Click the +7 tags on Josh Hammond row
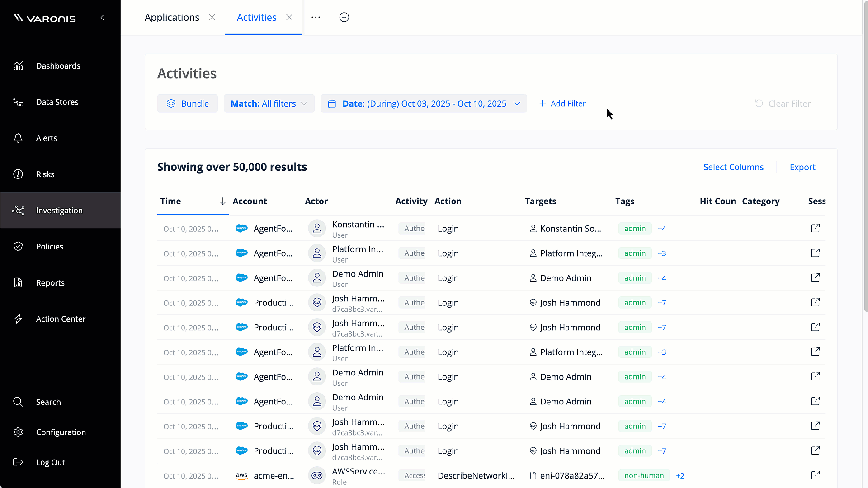 coord(662,303)
